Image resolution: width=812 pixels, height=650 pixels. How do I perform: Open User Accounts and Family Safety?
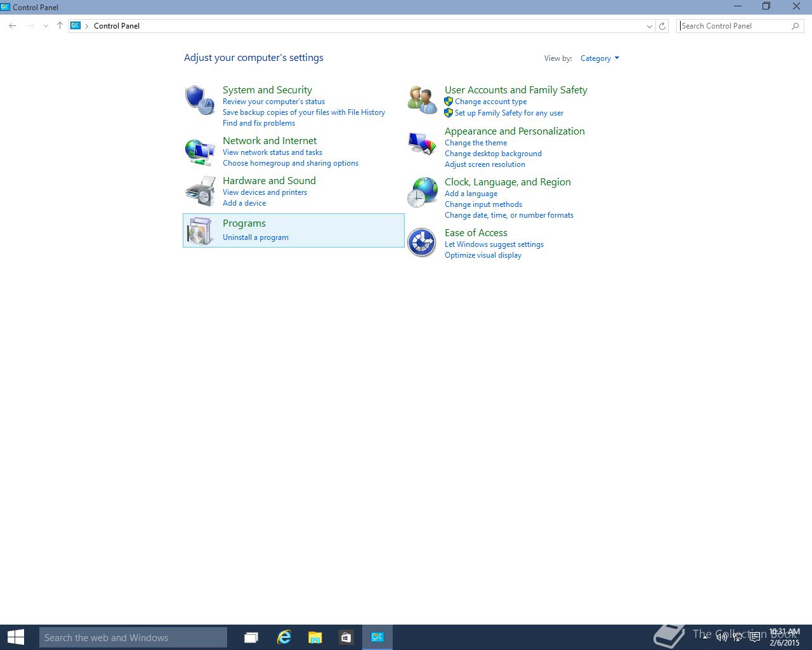point(516,90)
